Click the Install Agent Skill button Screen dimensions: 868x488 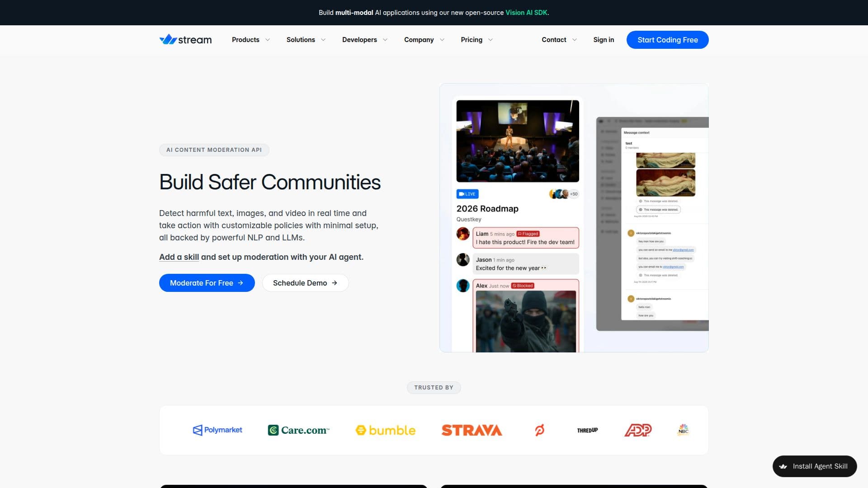[x=815, y=466]
